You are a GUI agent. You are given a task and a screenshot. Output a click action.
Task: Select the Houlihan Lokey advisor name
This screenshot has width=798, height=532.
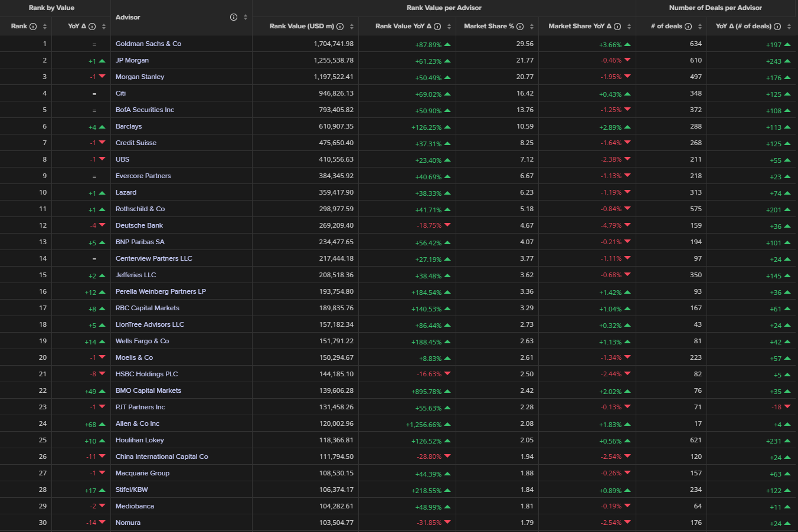[x=139, y=440]
